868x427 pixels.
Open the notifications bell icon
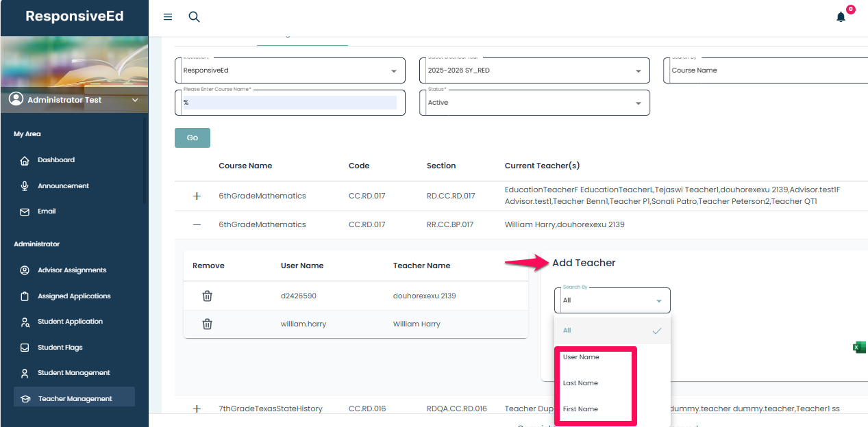pos(841,17)
